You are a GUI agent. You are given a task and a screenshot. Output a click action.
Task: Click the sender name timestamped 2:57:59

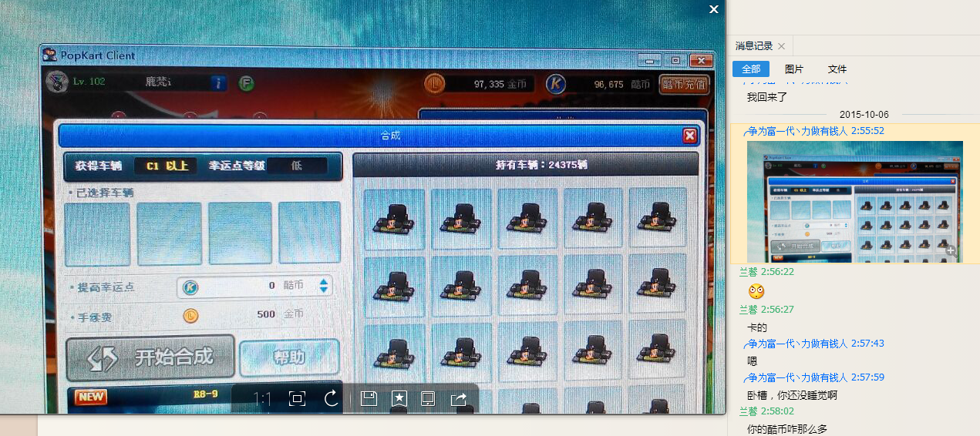[x=797, y=377]
